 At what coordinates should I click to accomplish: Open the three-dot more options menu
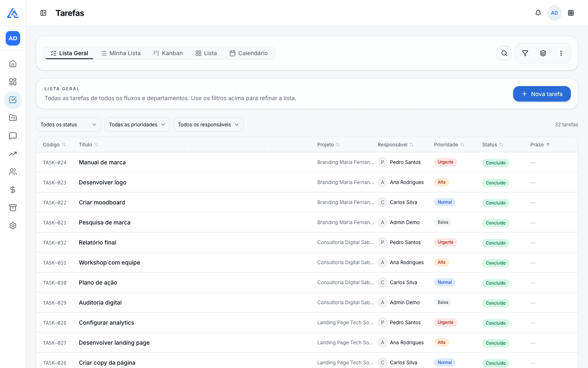click(561, 53)
